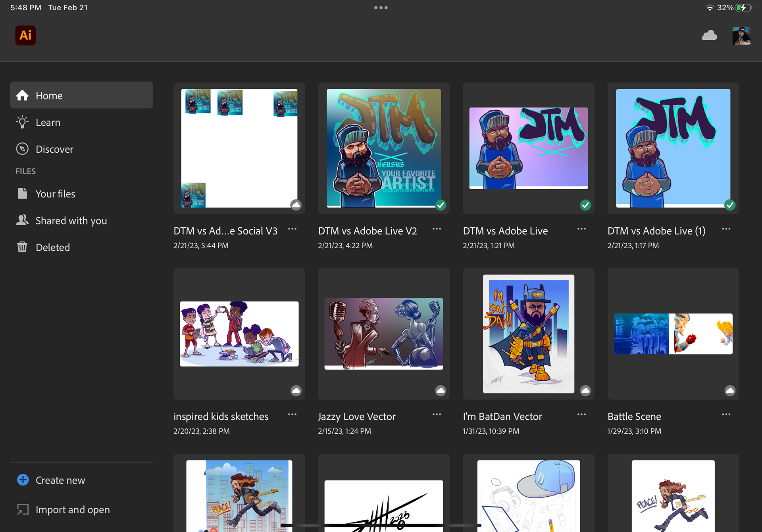Open DTM vs Adobe Live V2 thumbnail
Image resolution: width=762 pixels, height=532 pixels.
384,148
